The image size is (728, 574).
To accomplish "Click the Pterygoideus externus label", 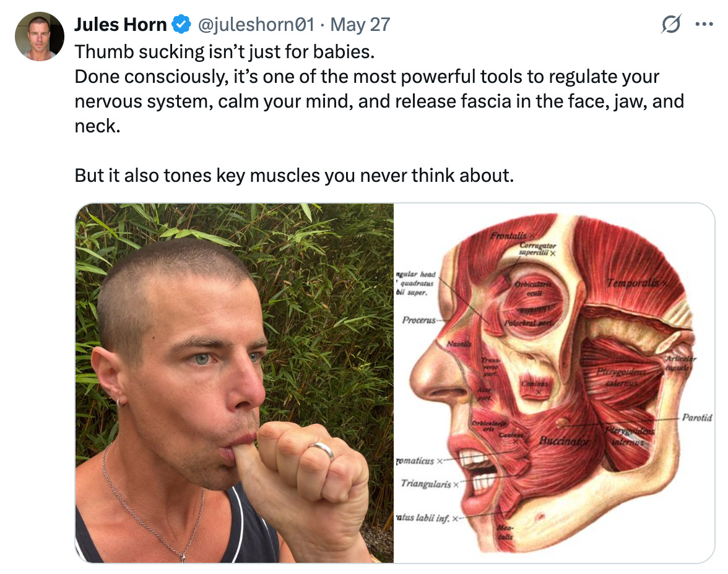I will point(622,377).
